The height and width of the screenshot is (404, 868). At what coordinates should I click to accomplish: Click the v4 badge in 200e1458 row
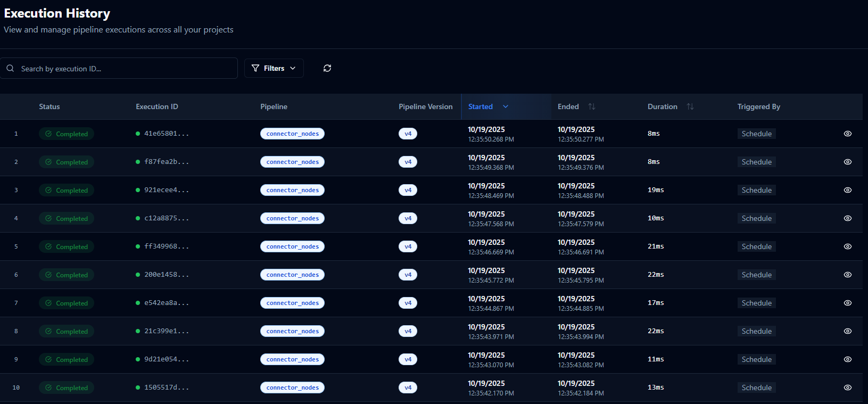[x=408, y=275]
